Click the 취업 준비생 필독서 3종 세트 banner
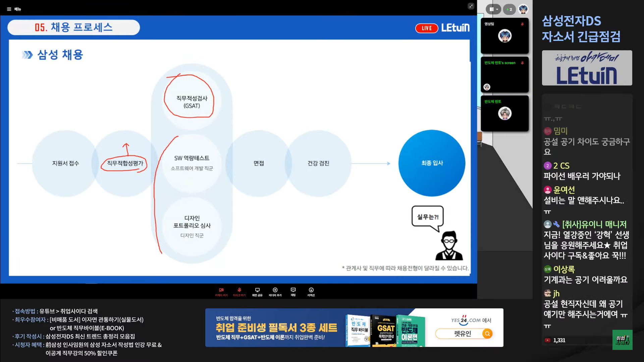 tap(276, 327)
